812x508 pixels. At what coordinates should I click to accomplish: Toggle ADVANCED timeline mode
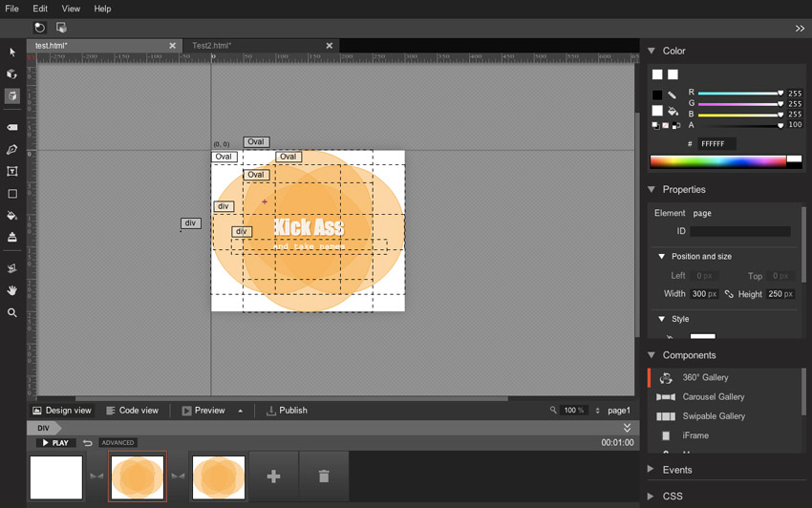118,443
